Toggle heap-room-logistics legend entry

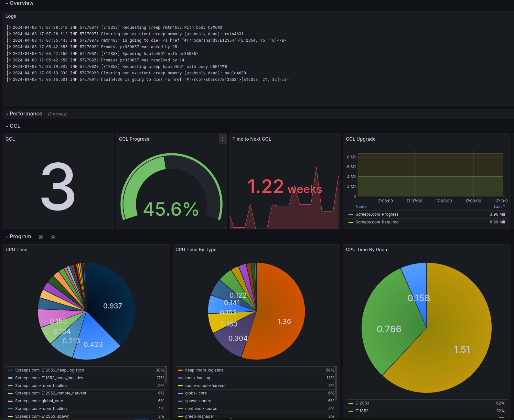pos(204,370)
